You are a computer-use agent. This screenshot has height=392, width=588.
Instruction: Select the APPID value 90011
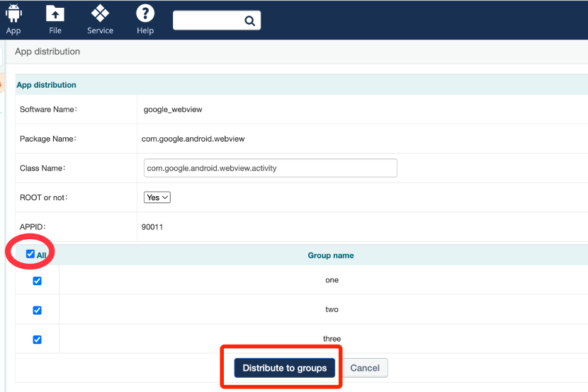pos(152,227)
